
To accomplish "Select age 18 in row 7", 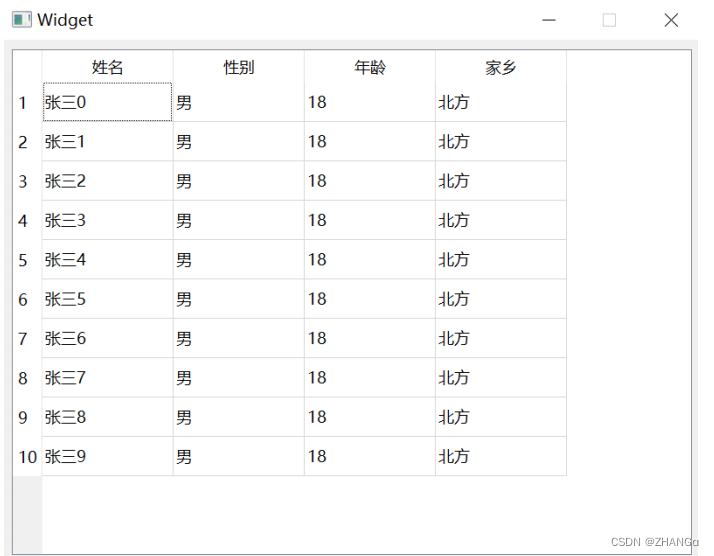I will coord(370,338).
